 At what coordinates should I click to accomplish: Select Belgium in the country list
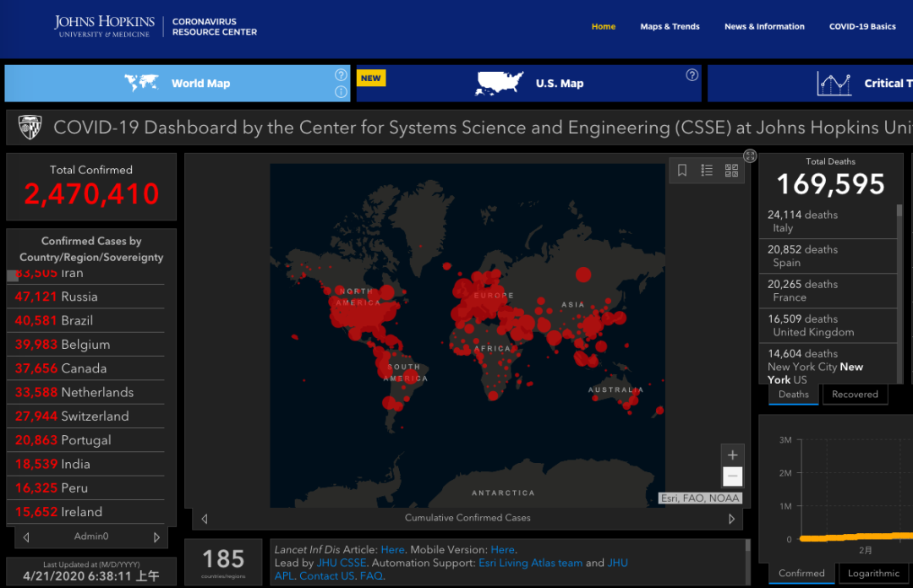(85, 344)
